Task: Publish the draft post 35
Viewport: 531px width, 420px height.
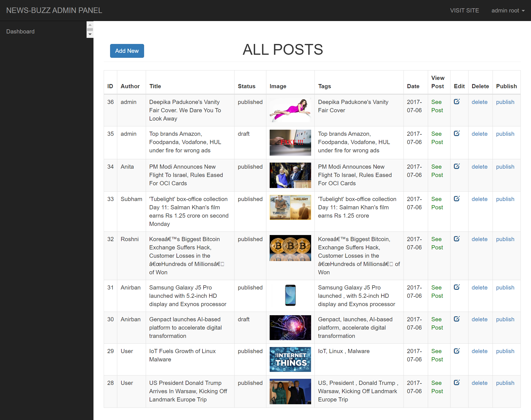Action: pyautogui.click(x=505, y=134)
